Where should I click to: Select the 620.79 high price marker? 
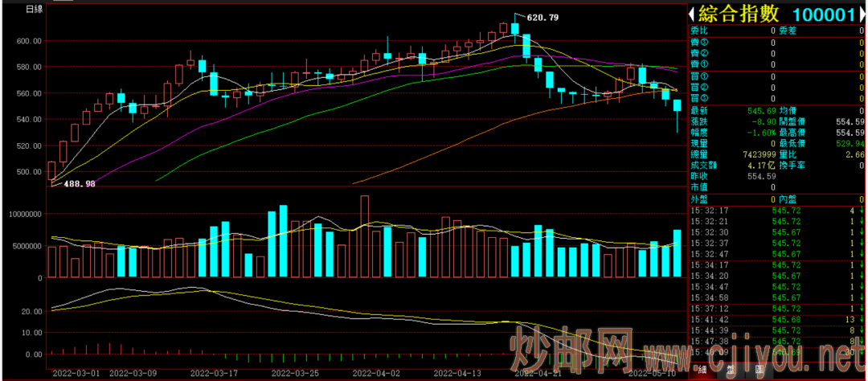pyautogui.click(x=542, y=18)
